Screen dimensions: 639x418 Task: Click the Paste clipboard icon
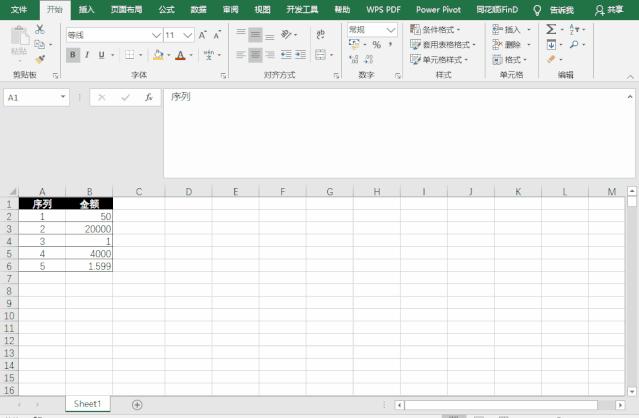click(x=19, y=37)
